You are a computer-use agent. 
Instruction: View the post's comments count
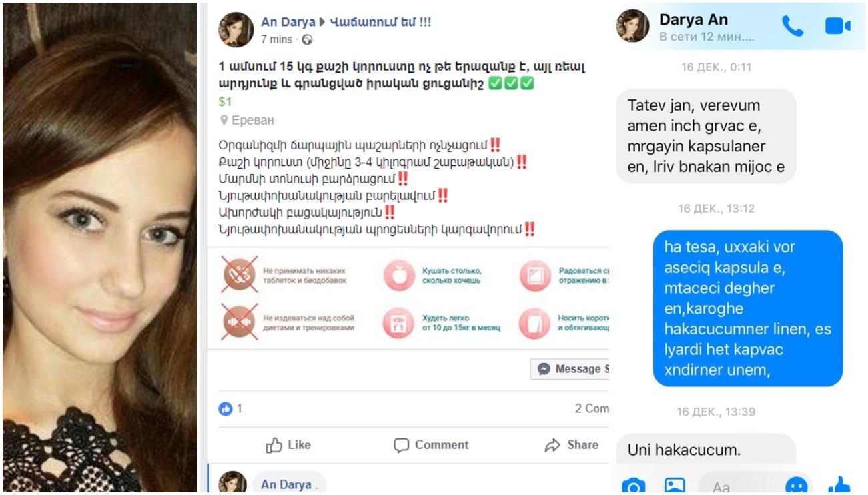tap(592, 408)
